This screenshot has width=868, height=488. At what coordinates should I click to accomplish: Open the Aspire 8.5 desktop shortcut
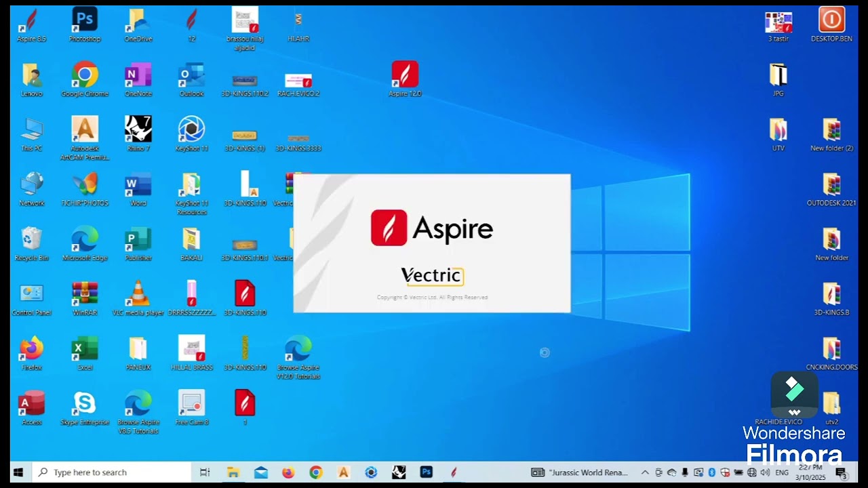(31, 25)
